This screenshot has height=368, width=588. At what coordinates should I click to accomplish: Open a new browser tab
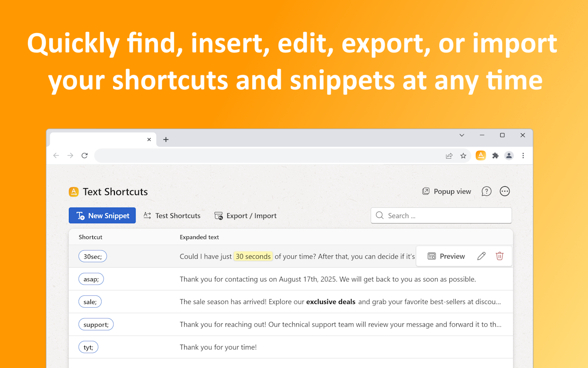coord(166,139)
